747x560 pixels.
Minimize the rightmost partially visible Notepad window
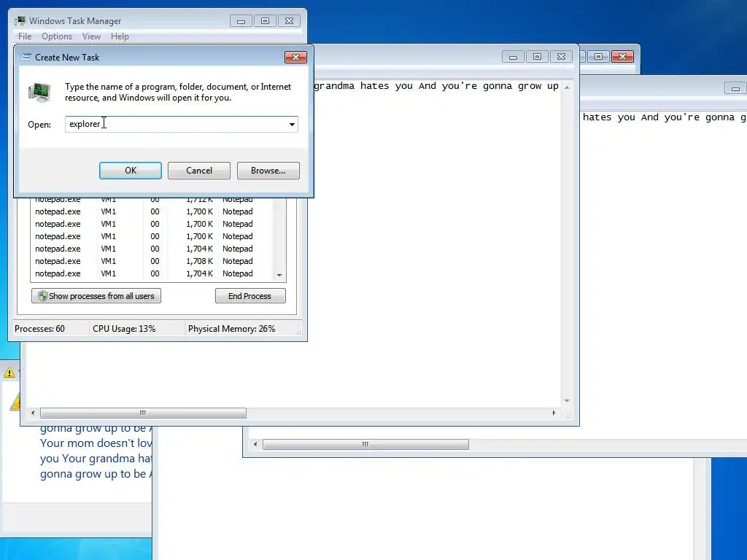(735, 88)
